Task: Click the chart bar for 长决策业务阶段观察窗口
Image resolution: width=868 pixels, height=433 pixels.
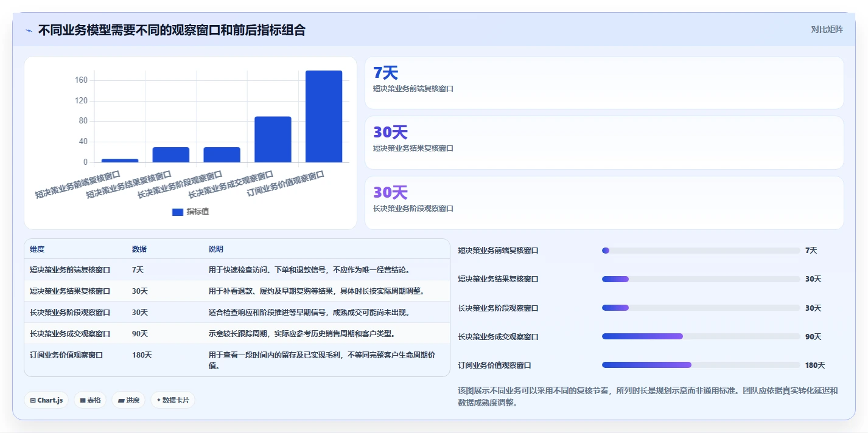Action: tap(222, 154)
